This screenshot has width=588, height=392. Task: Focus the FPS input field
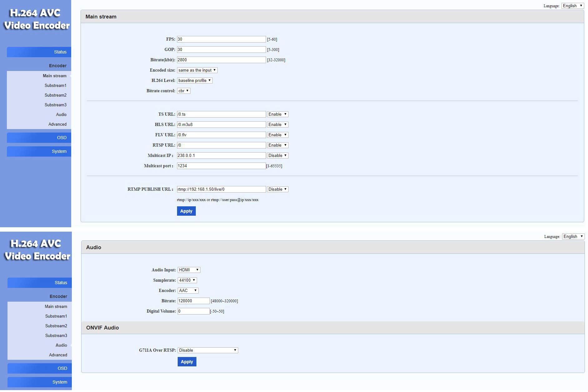pyautogui.click(x=221, y=39)
